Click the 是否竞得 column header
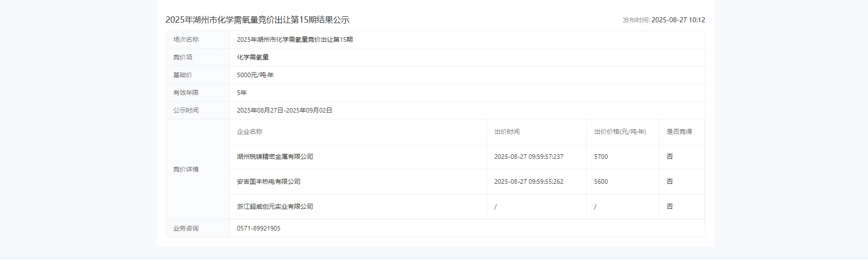The width and height of the screenshot is (868, 260). click(679, 132)
